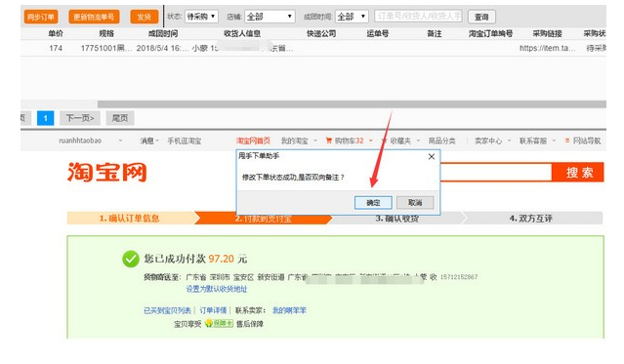Click the 订单详情 link

pyautogui.click(x=213, y=310)
